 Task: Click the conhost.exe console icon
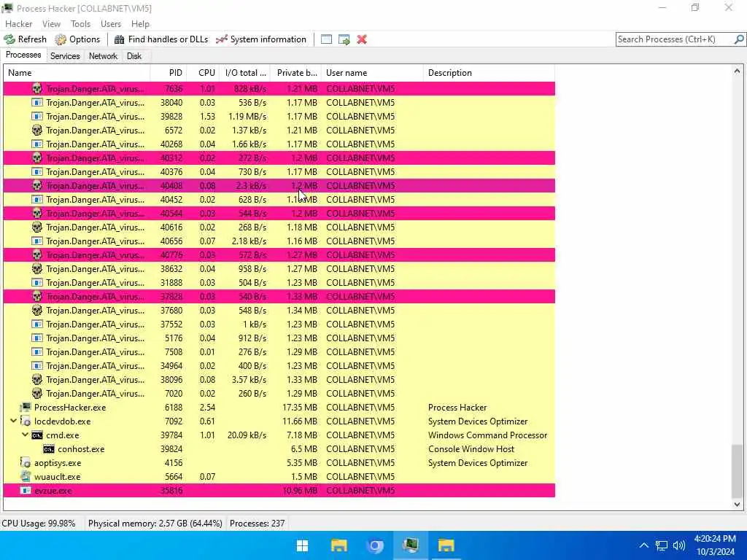pyautogui.click(x=49, y=449)
